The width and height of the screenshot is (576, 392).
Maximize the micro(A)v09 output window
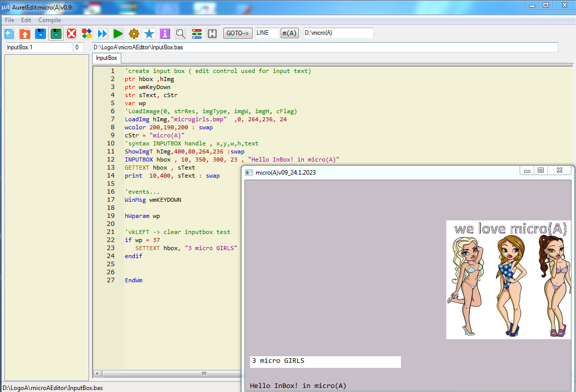541,170
